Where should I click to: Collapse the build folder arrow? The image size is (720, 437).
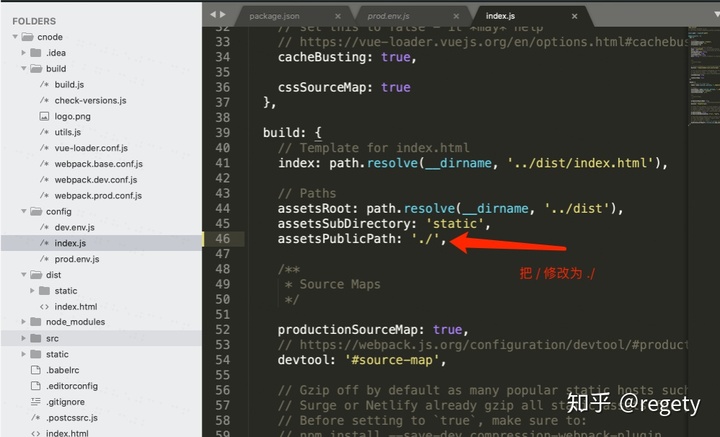(x=23, y=68)
